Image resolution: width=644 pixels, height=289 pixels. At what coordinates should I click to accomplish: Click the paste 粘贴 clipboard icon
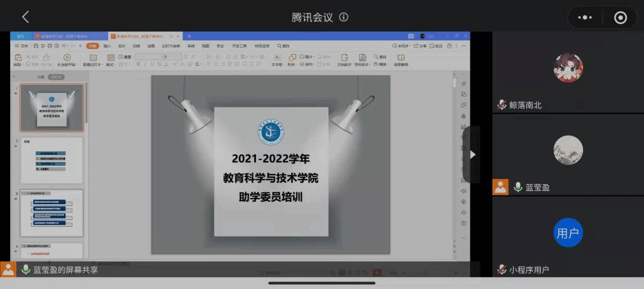click(18, 58)
